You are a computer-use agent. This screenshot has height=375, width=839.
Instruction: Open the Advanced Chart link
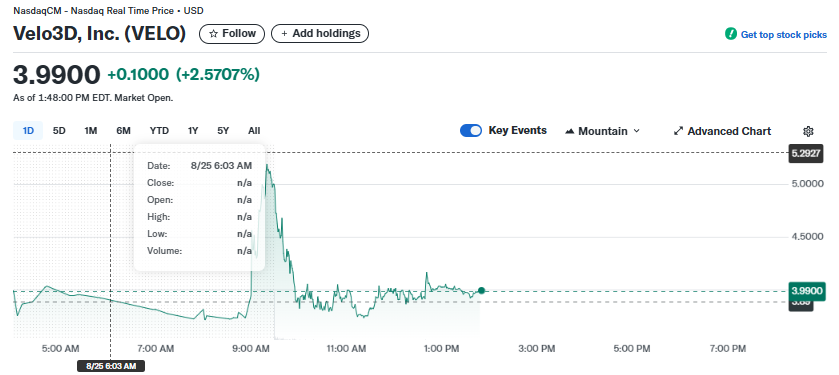722,131
